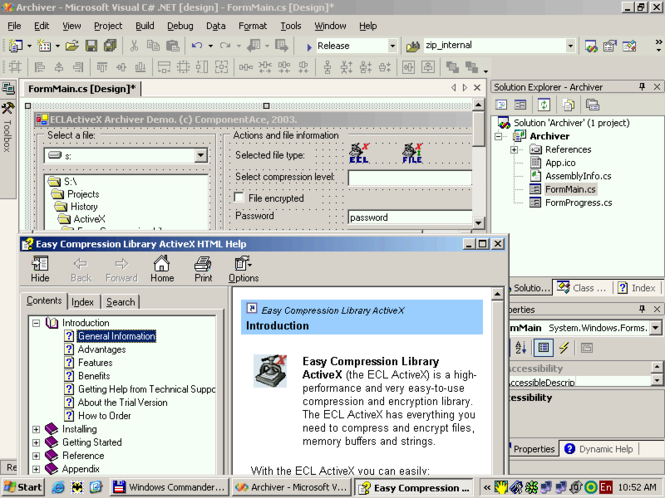Open the Format menu

[x=252, y=26]
